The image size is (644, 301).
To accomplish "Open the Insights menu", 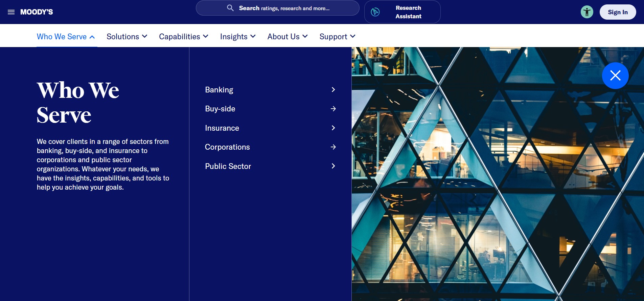I will [237, 37].
